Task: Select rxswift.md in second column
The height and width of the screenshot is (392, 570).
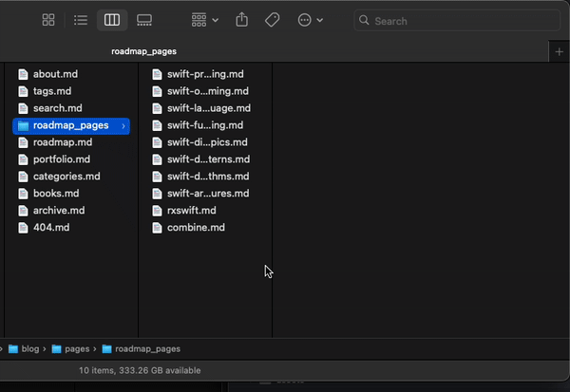Action: pyautogui.click(x=191, y=211)
